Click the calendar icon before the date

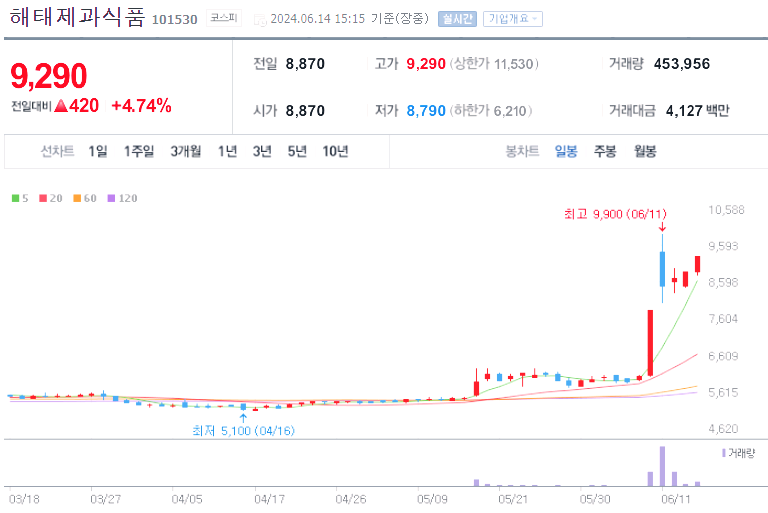[260, 20]
